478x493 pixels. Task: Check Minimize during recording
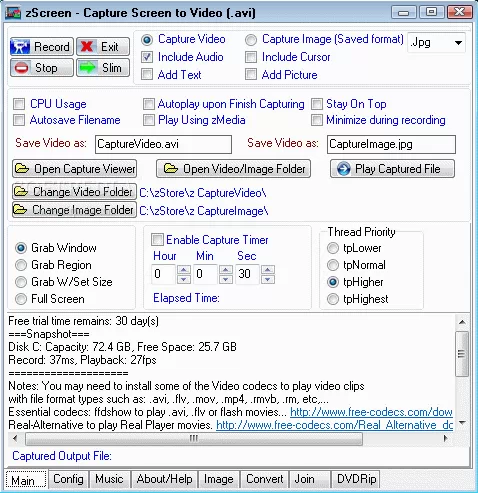tap(317, 120)
